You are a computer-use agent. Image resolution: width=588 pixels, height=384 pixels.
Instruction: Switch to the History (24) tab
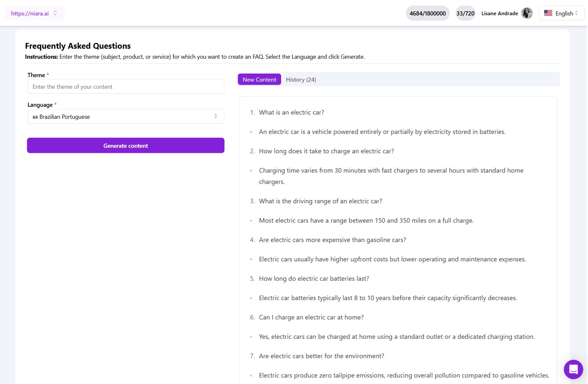click(301, 79)
